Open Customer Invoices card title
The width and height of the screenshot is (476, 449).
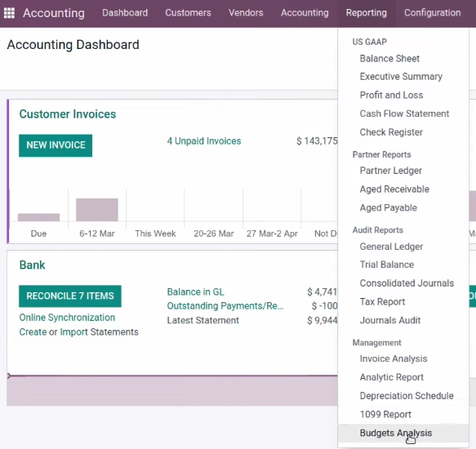(68, 114)
